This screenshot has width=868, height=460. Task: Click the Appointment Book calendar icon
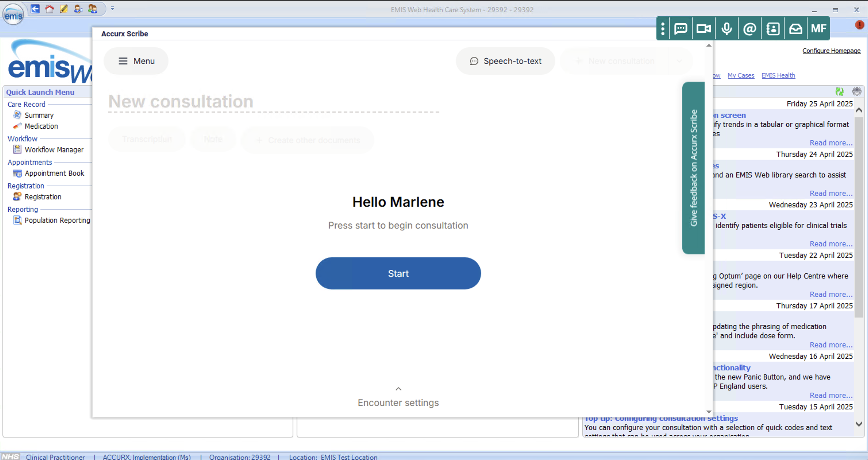click(17, 173)
